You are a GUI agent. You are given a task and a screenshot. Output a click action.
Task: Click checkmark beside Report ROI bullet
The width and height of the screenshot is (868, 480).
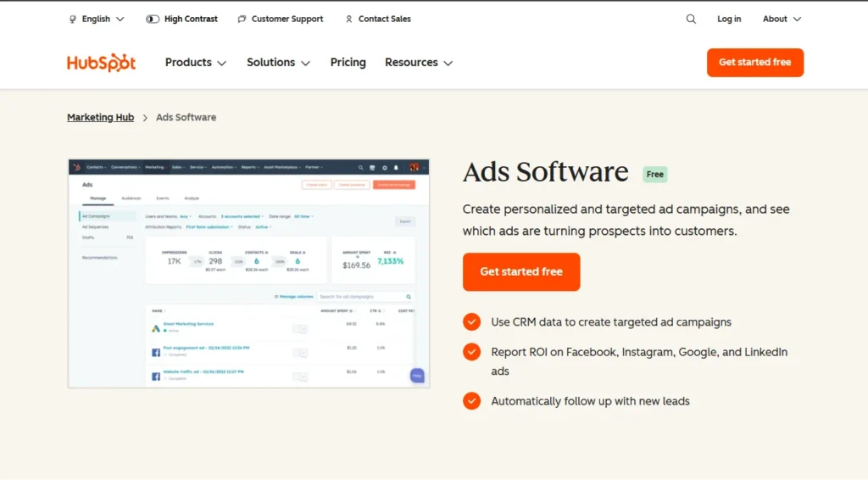[x=471, y=352]
